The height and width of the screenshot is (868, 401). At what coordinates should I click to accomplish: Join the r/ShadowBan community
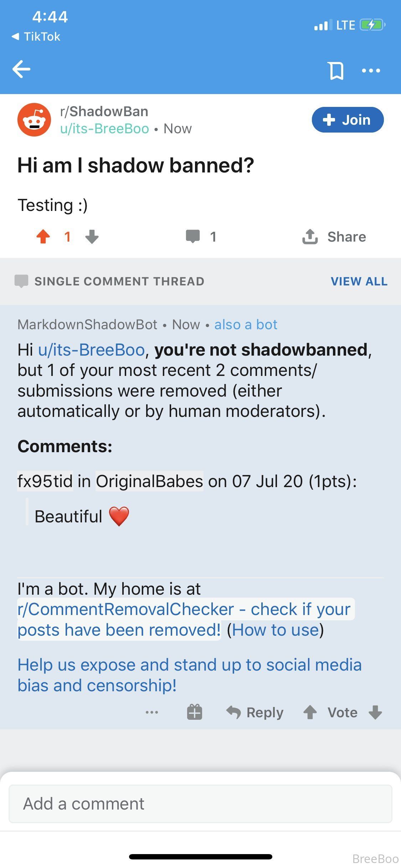[x=348, y=120]
